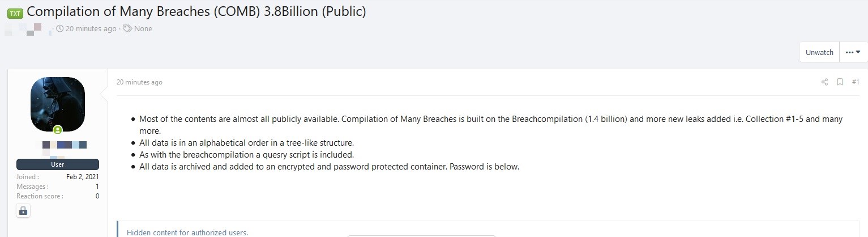The height and width of the screenshot is (237, 868).
Task: Click the lock icon under the user stats
Action: [x=23, y=211]
